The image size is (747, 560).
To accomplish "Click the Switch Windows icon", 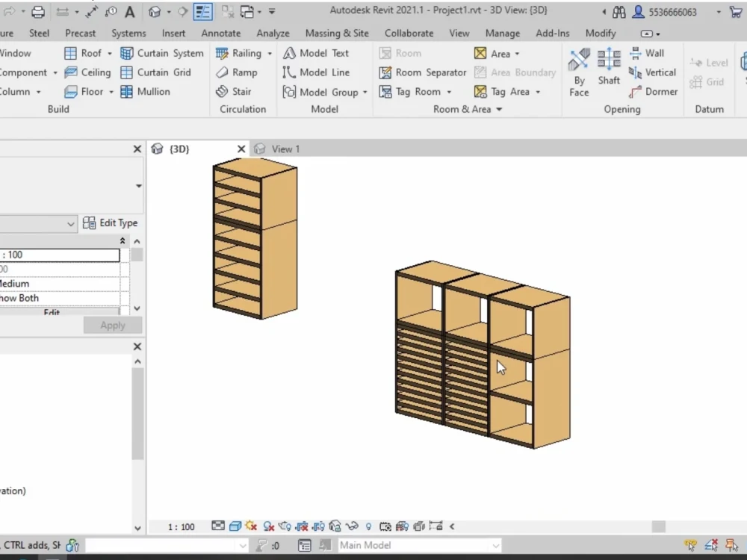I will click(247, 11).
